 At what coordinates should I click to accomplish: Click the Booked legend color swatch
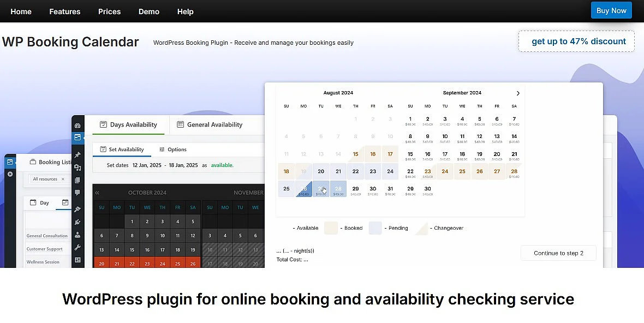click(331, 228)
